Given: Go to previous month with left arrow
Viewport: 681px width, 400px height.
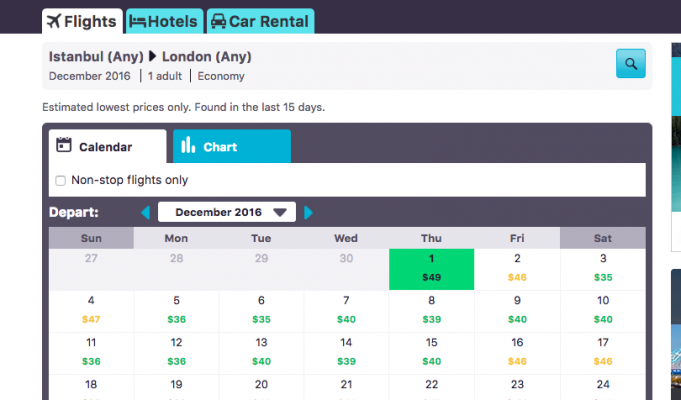Looking at the screenshot, I should click(146, 212).
